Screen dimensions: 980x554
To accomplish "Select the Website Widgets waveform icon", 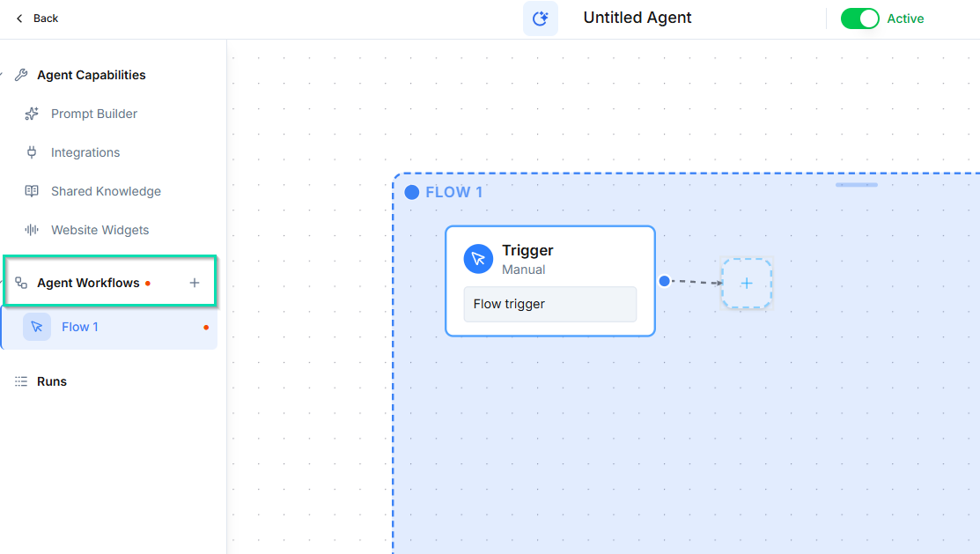I will tap(31, 230).
